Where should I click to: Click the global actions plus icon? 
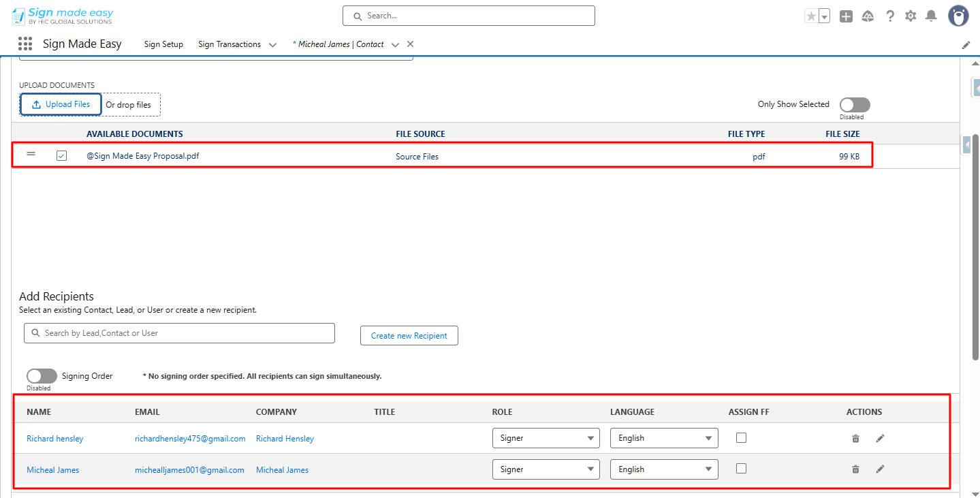(x=846, y=16)
